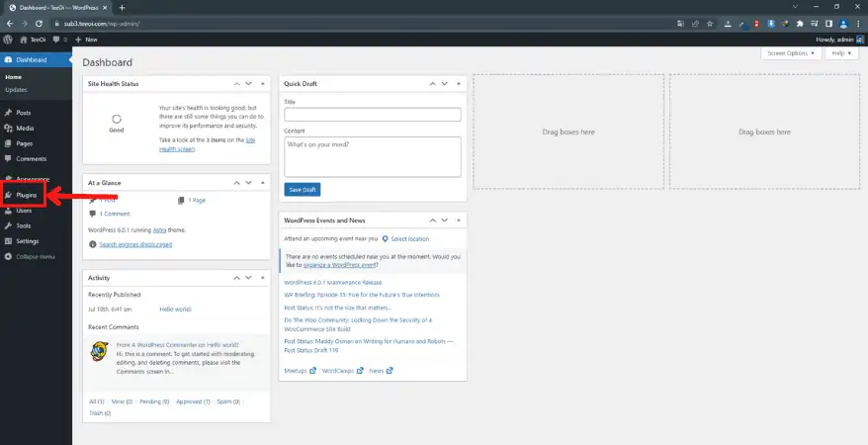Collapse the Site Health Status panel

click(x=262, y=84)
